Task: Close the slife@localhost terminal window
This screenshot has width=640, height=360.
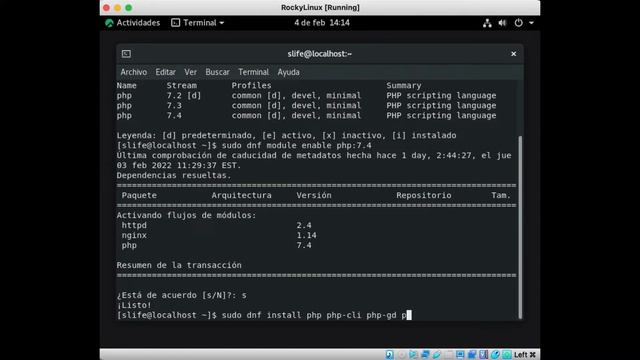Action: tap(513, 54)
